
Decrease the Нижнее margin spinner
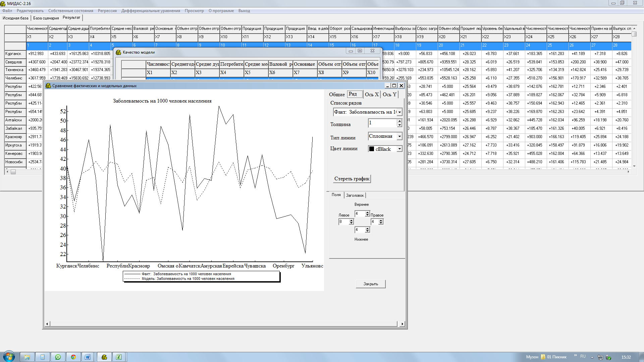point(367,231)
